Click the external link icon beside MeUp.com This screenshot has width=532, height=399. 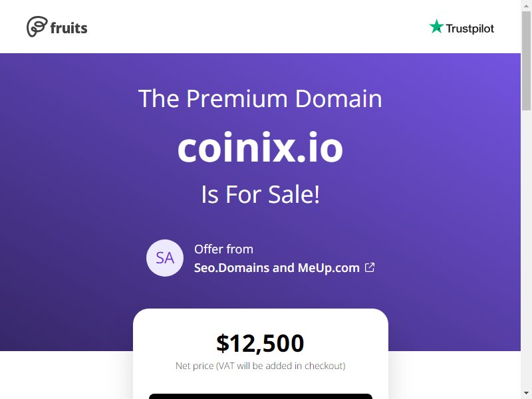370,267
